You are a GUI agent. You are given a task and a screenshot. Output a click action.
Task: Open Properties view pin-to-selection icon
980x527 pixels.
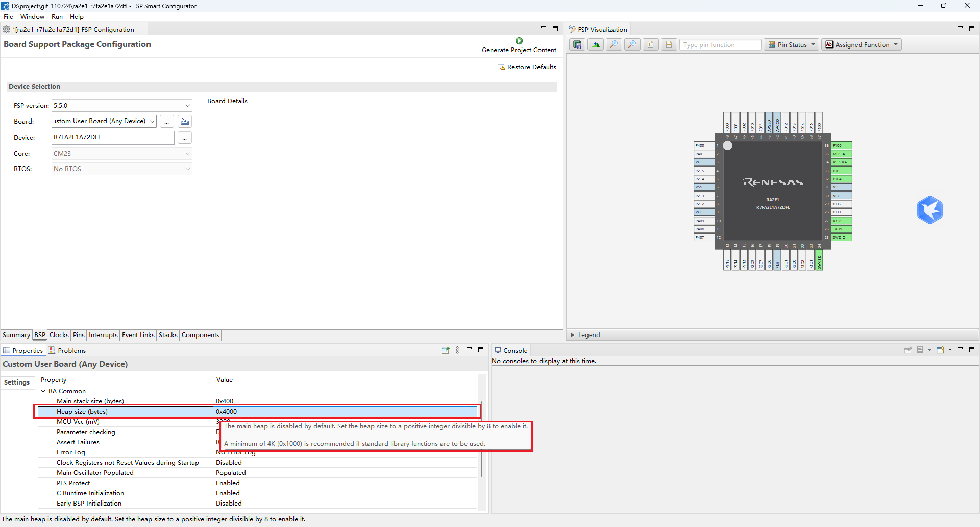click(x=445, y=350)
